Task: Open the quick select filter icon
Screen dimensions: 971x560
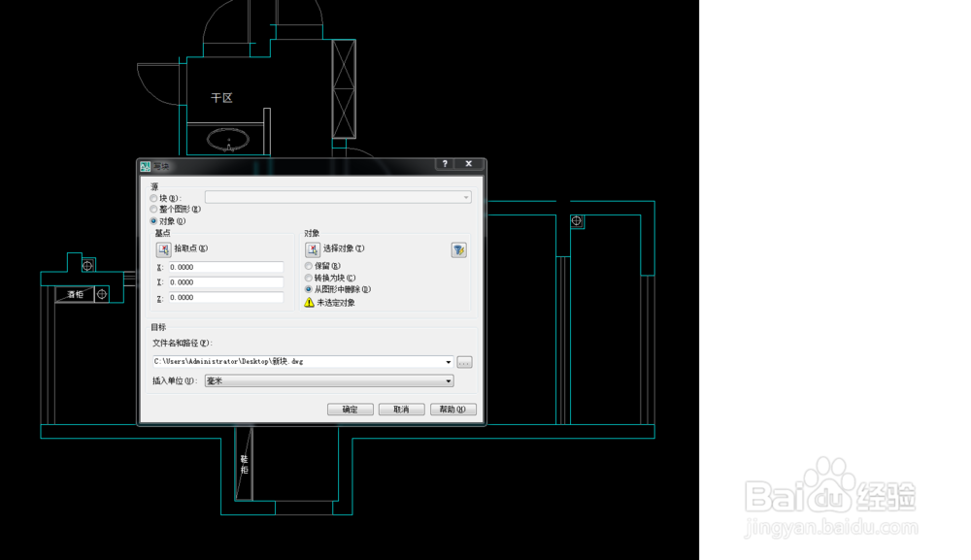Action: [459, 250]
